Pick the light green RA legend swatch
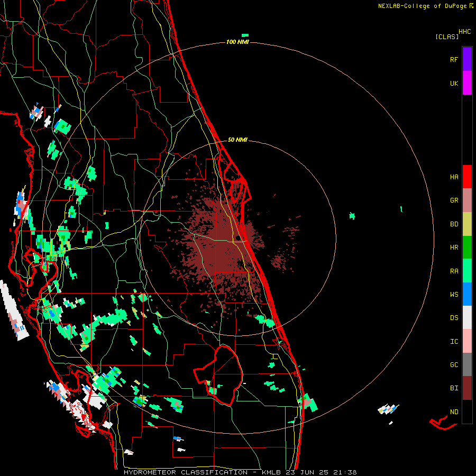 467,271
